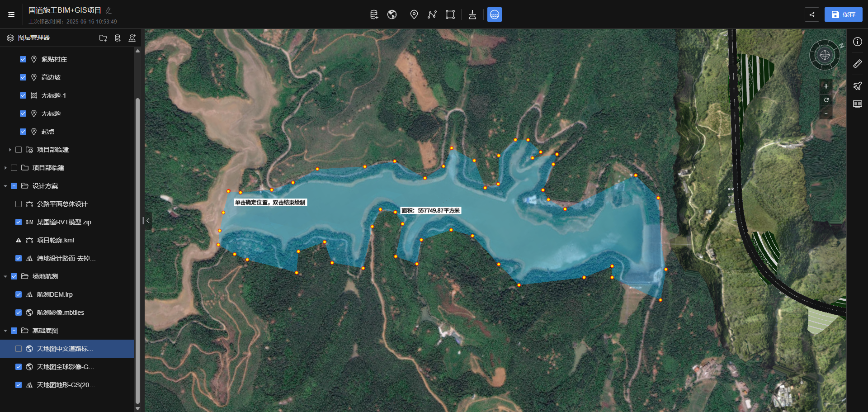868x412 pixels.
Task: Zoom in with the plus button
Action: (826, 86)
